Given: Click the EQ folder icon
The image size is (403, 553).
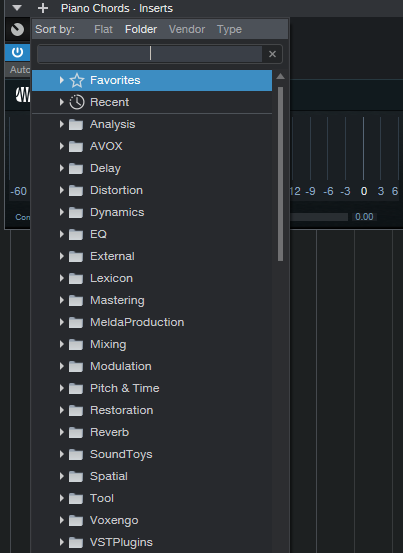Looking at the screenshot, I should [76, 235].
